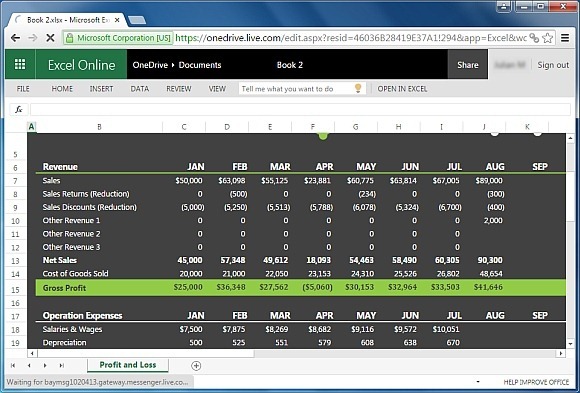Screen dimensions: 580x393
Task: Click Operation Expenses heading
Action: (82, 315)
